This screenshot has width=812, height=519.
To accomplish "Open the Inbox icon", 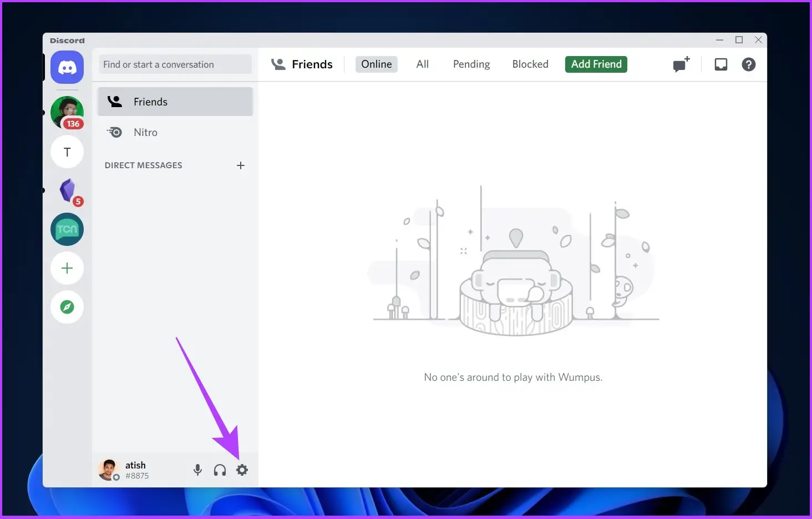I will 720,64.
